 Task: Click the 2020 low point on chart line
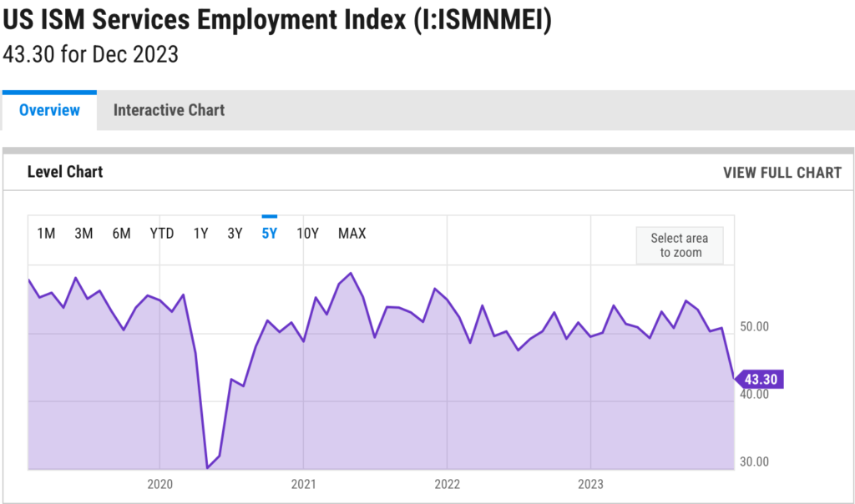pos(207,467)
